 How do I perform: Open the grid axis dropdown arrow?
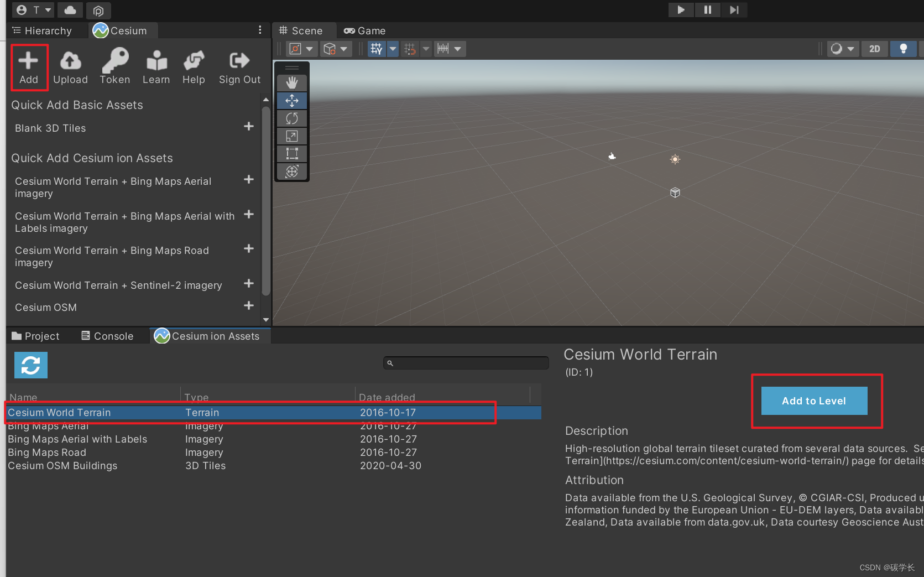tap(393, 49)
